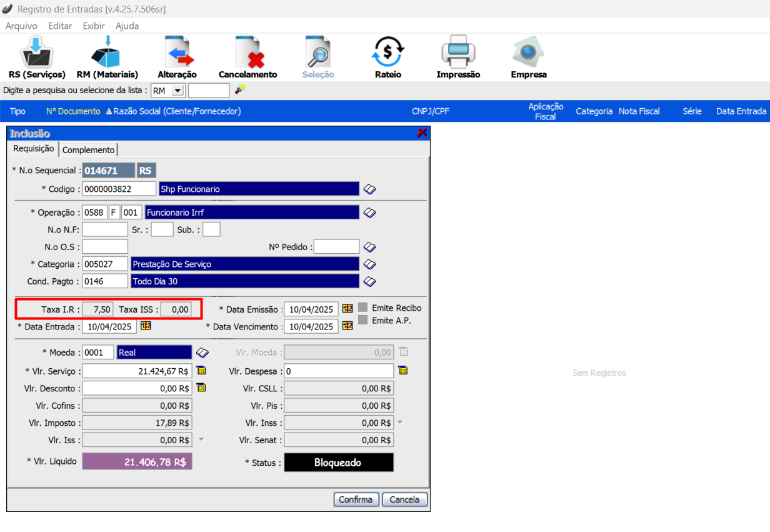Image resolution: width=770 pixels, height=532 pixels.
Task: Open lookup book icon beside Categoria
Action: click(x=369, y=264)
